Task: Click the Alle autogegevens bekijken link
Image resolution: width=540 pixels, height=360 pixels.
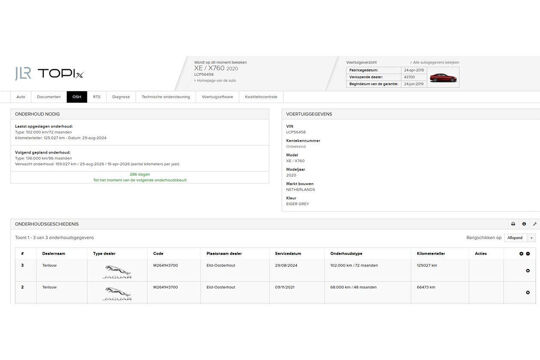Action: (435, 62)
